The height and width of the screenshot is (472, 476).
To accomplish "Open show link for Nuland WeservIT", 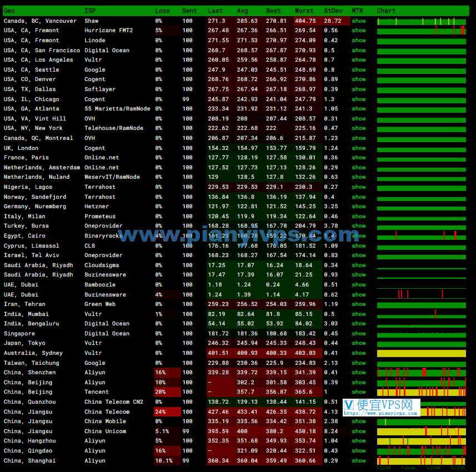I will 358,177.
